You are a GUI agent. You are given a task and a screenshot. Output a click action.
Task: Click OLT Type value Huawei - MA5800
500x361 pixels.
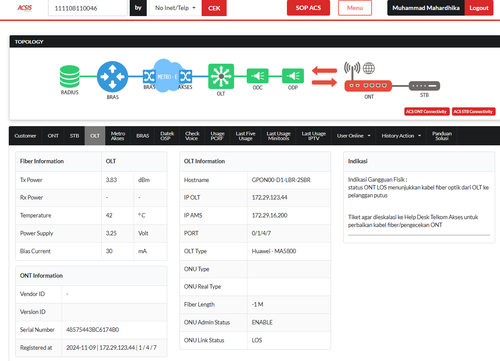[274, 251]
